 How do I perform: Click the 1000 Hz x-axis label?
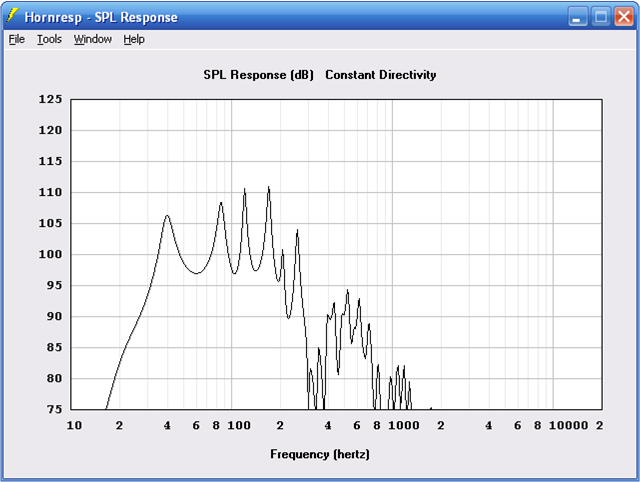pos(404,425)
